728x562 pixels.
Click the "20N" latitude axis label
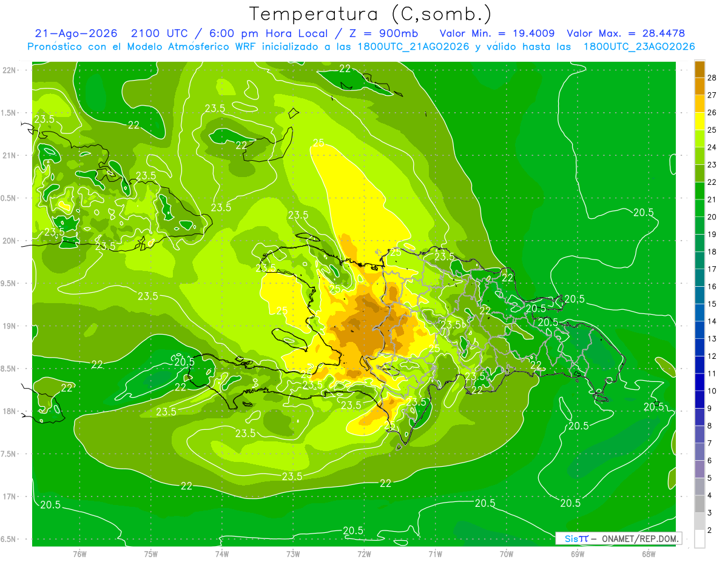[x=10, y=241]
